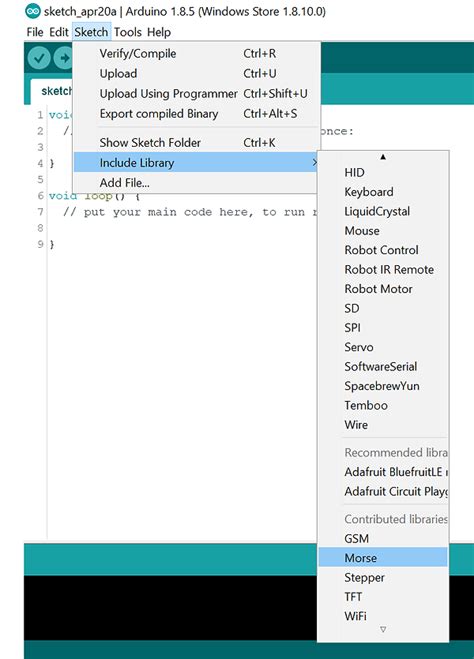Include the Robot IR Remote library
Image resolution: width=474 pixels, height=659 pixels.
click(x=383, y=269)
